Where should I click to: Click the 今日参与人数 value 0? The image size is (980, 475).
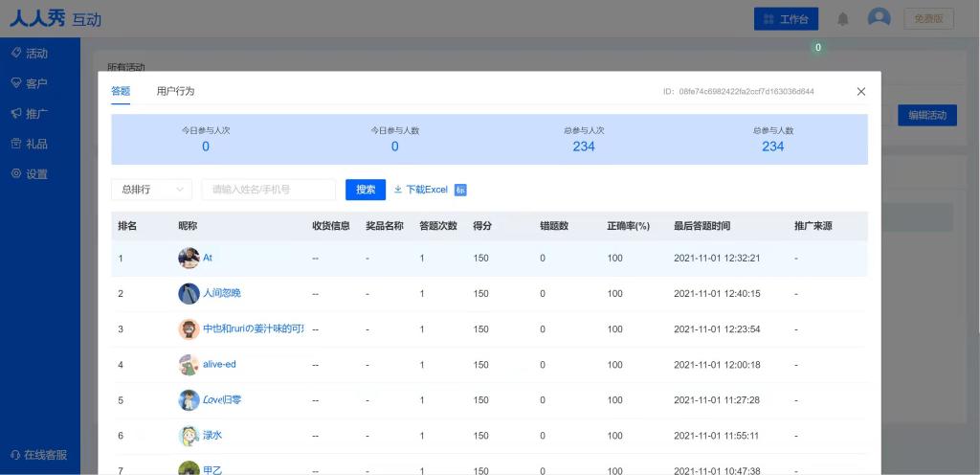tap(395, 147)
